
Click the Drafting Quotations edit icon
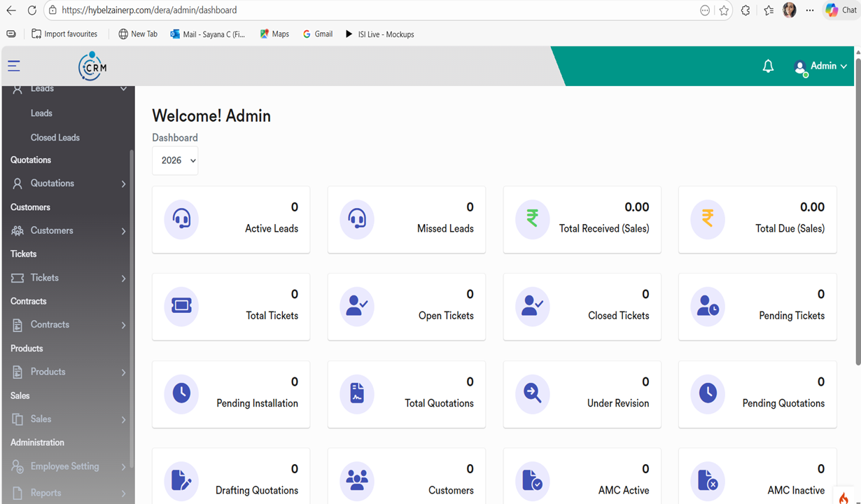click(181, 480)
